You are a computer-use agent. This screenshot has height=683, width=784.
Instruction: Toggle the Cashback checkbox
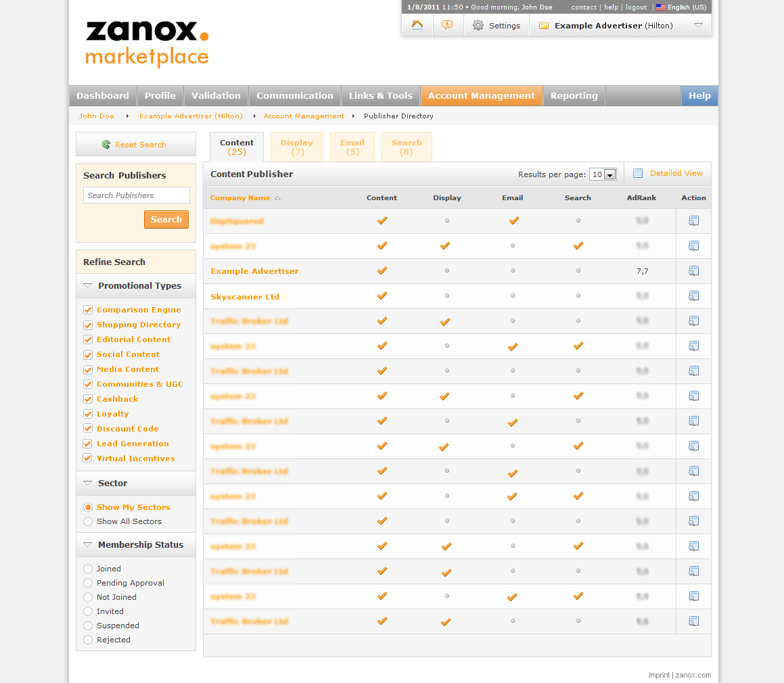(88, 399)
